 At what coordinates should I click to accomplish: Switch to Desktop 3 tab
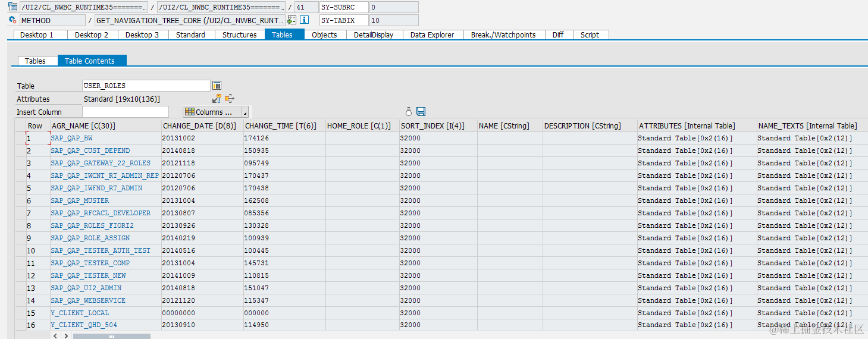click(x=142, y=34)
